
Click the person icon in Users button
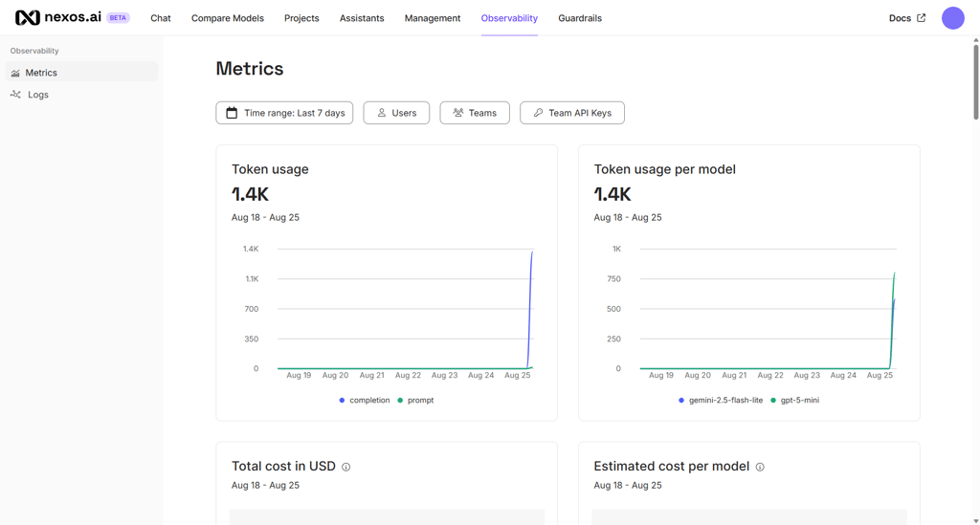(x=381, y=113)
